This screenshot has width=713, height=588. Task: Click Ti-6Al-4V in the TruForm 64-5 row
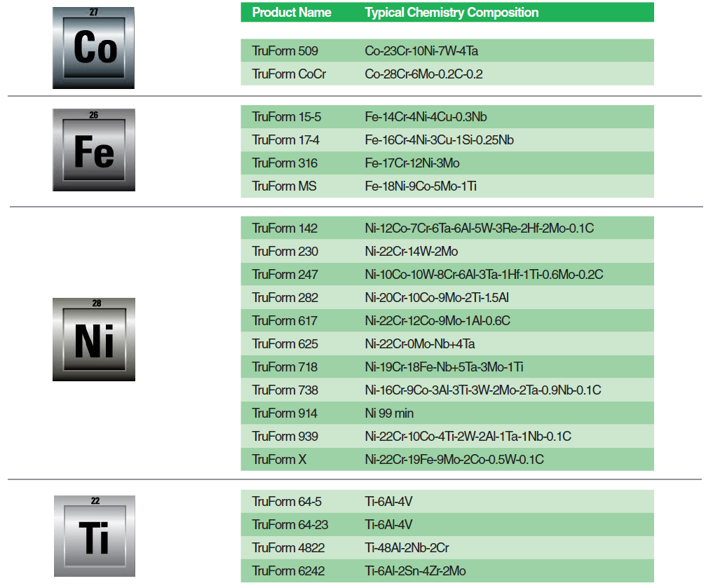(388, 502)
